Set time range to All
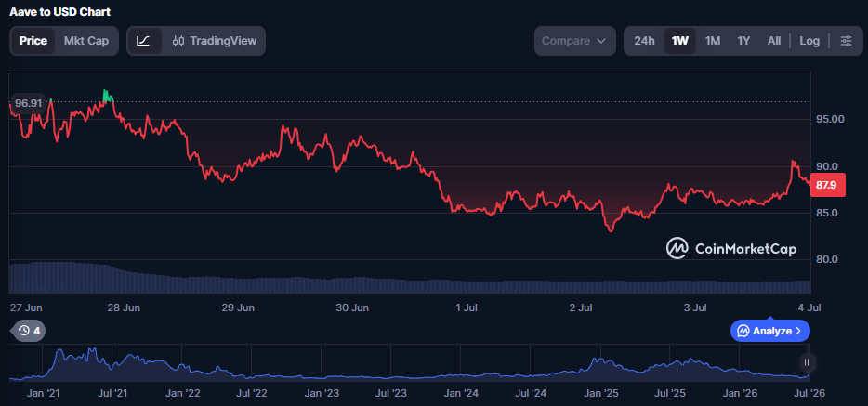This screenshot has height=406, width=868. 774,41
